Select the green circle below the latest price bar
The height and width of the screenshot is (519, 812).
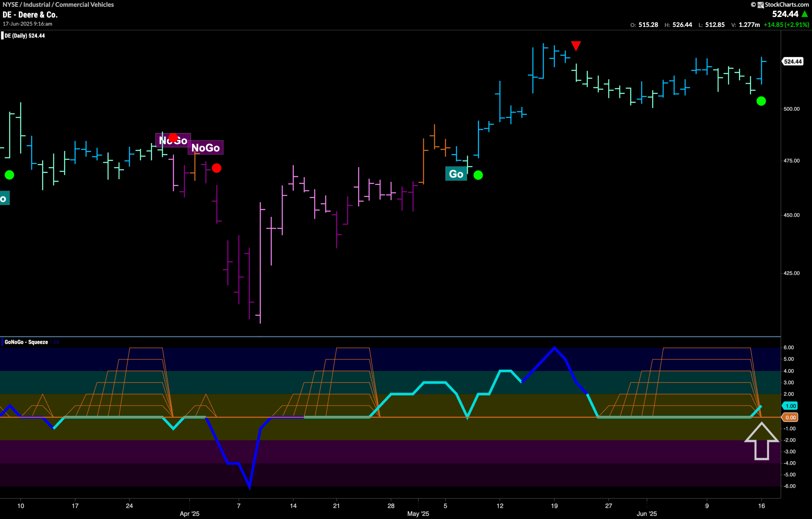(761, 101)
